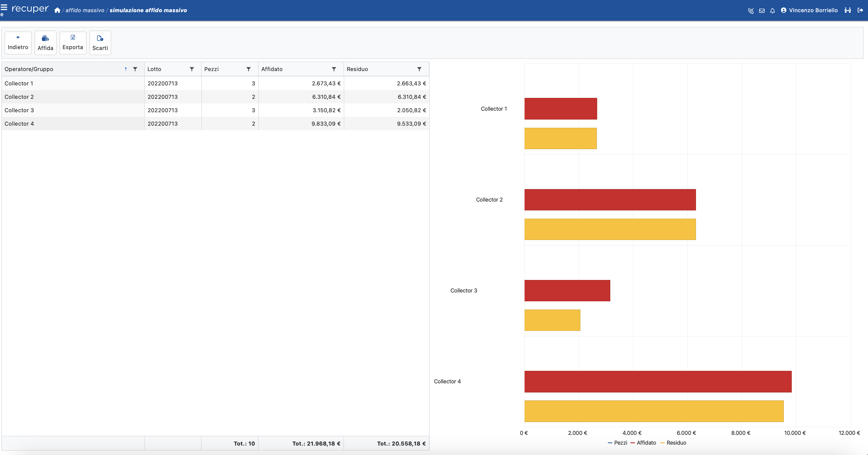Open the mail envelope icon
The image size is (868, 455).
click(x=762, y=11)
